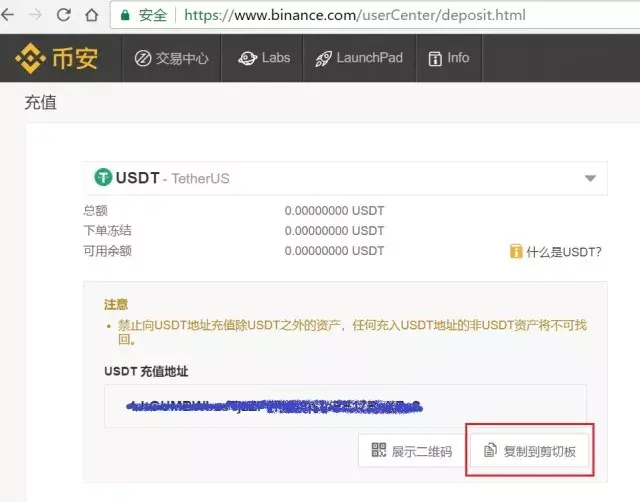
Task: Click the 下单冻结 label
Action: coord(108,231)
